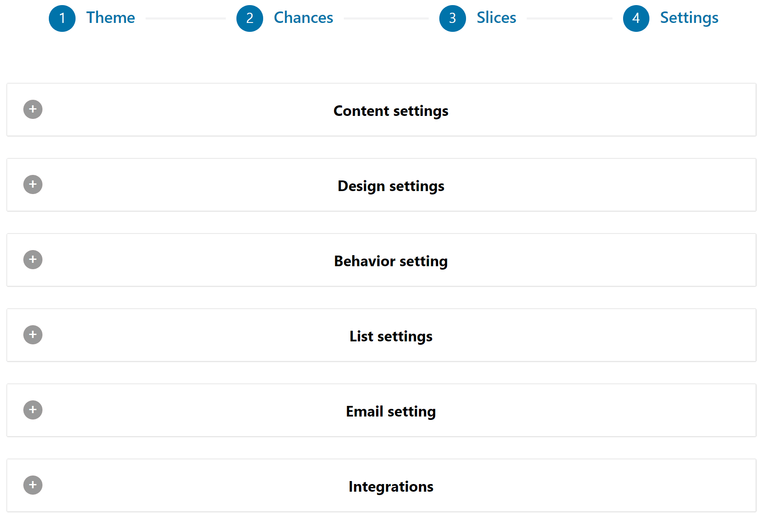Click plus icon next to Behavior setting

(33, 260)
